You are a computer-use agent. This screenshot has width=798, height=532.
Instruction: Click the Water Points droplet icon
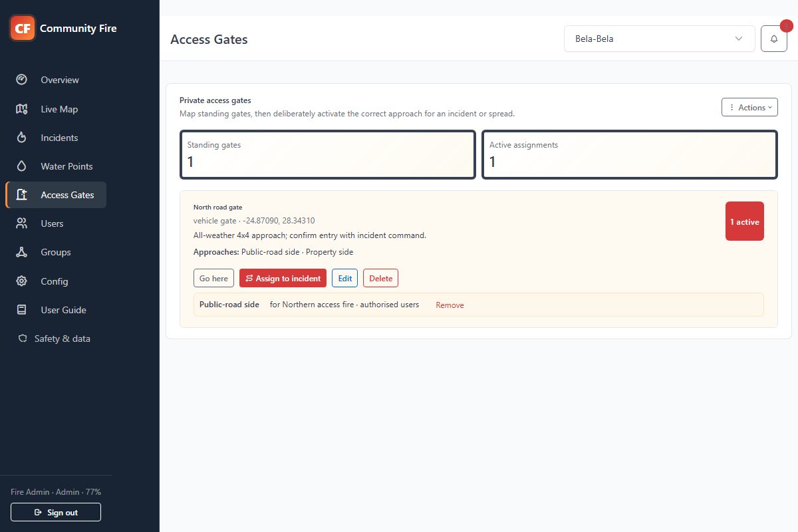click(x=21, y=166)
